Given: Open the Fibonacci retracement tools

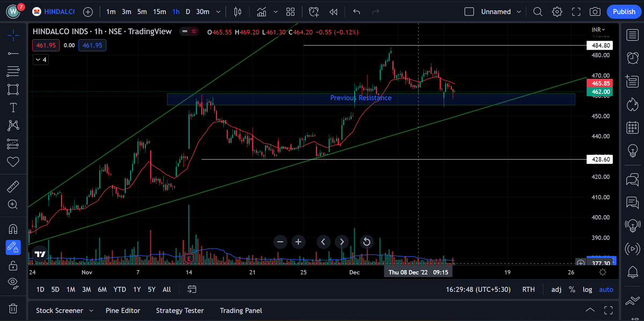Looking at the screenshot, I should click(x=13, y=71).
